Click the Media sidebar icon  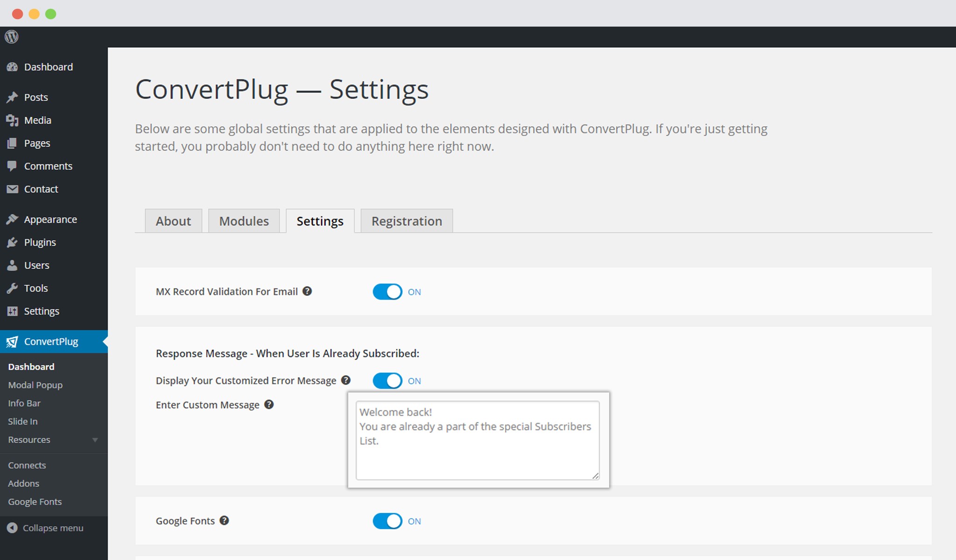(12, 120)
